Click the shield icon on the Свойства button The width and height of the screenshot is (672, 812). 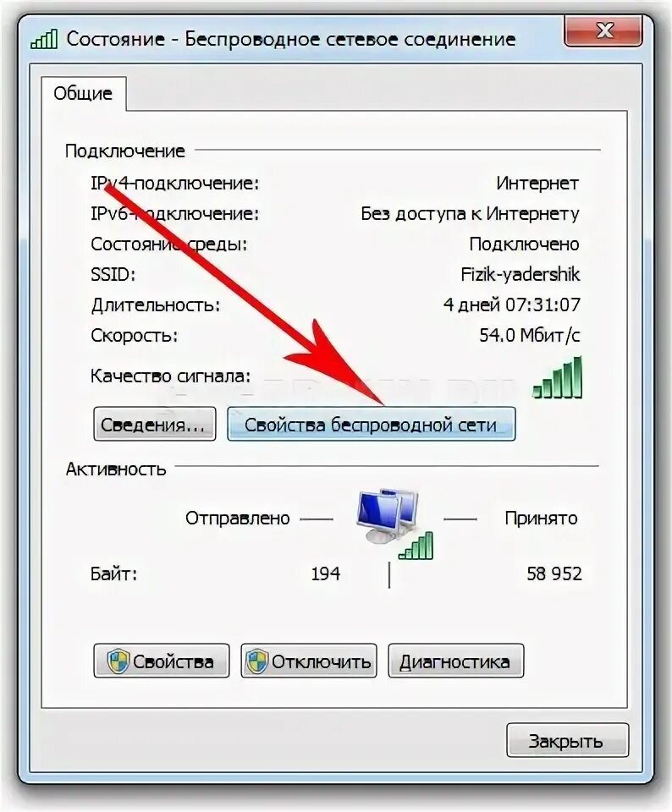(x=118, y=661)
